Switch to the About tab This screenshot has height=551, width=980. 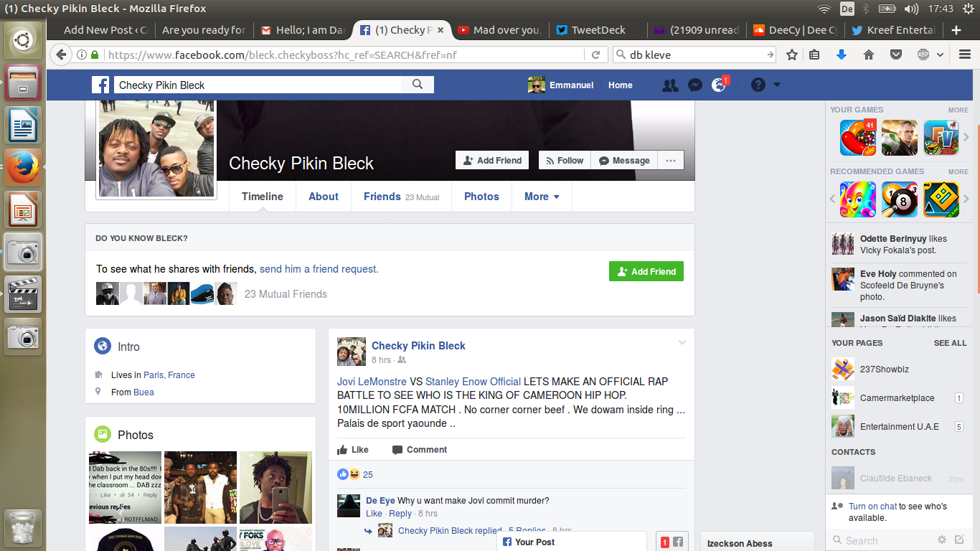point(323,197)
